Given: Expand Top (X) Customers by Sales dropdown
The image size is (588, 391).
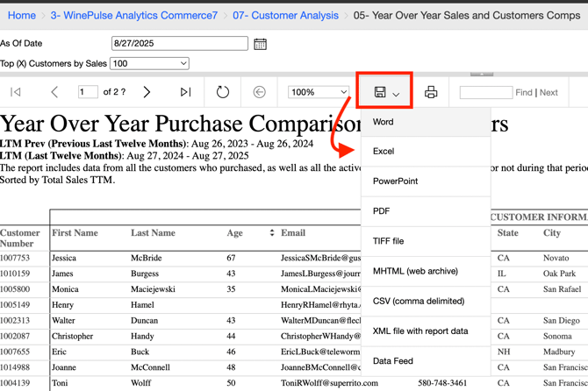Looking at the screenshot, I should [149, 63].
